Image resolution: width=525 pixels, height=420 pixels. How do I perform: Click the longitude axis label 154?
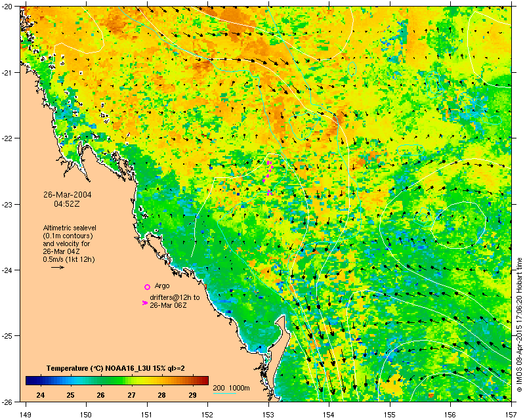pyautogui.click(x=329, y=415)
